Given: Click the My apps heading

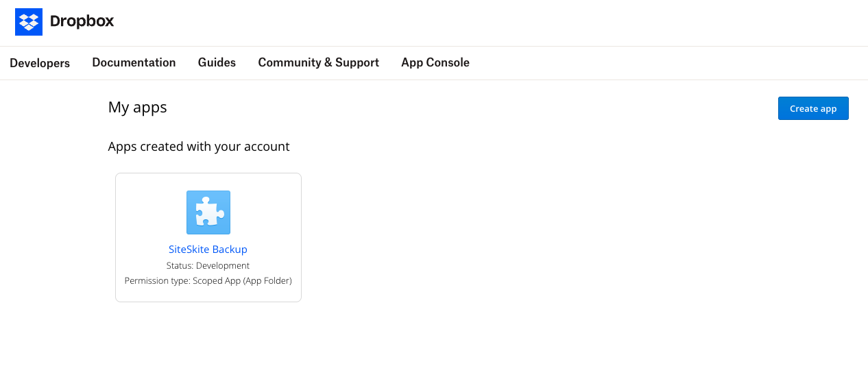Looking at the screenshot, I should pos(138,108).
